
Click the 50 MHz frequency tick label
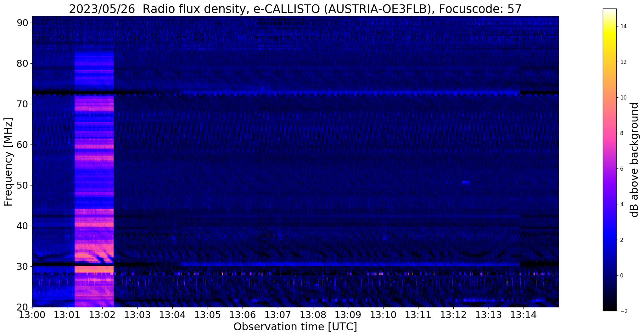22,185
